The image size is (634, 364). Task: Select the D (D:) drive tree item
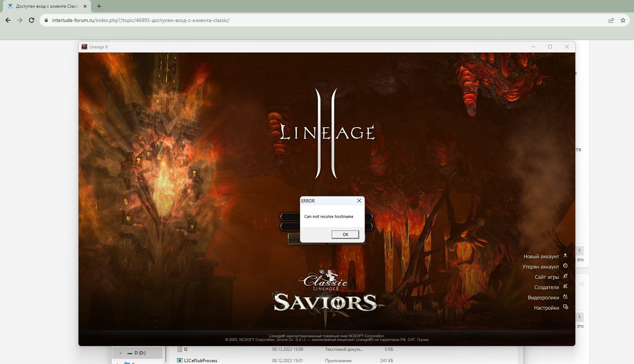[137, 353]
